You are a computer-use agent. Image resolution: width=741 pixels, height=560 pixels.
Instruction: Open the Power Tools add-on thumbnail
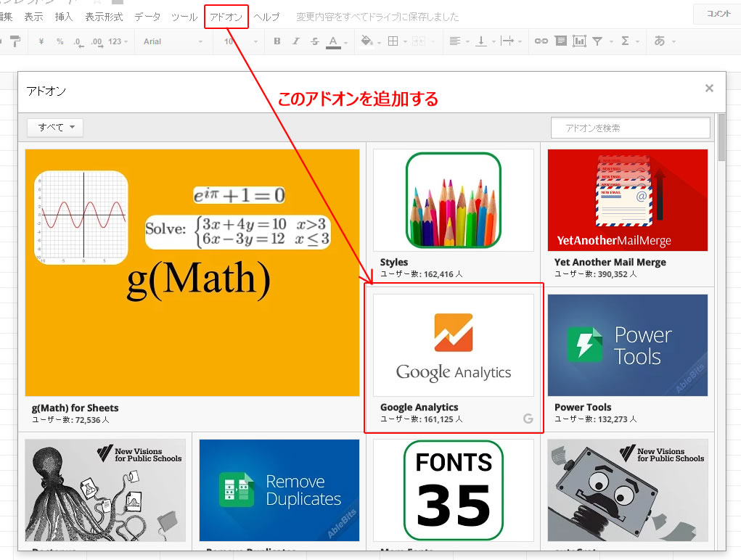click(x=628, y=345)
